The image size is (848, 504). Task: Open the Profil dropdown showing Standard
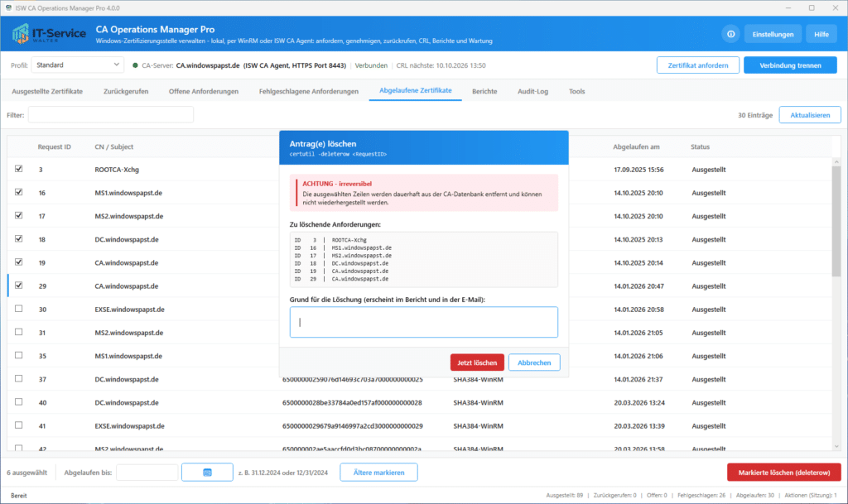coord(77,65)
